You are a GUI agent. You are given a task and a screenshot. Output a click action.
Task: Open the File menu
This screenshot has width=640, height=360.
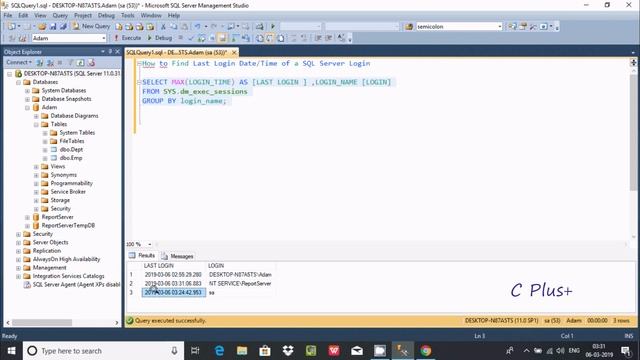(x=8, y=15)
